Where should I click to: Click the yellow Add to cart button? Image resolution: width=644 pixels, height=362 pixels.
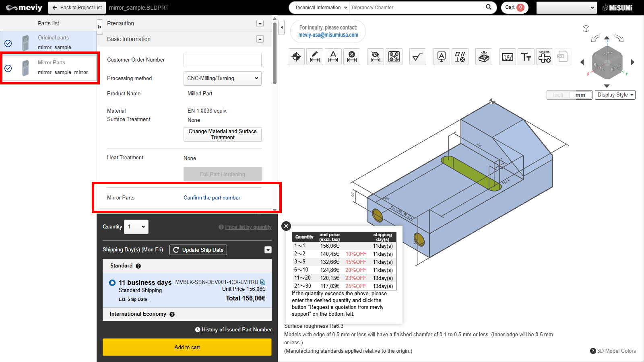pos(187,347)
